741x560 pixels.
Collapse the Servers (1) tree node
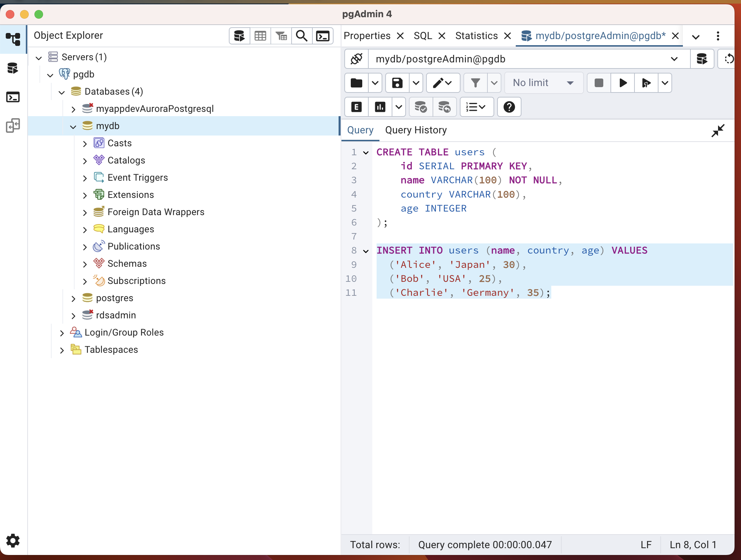[39, 58]
